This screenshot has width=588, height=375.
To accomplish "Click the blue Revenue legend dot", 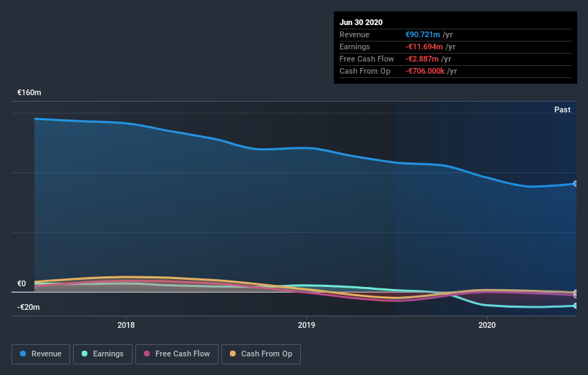I will tap(23, 354).
